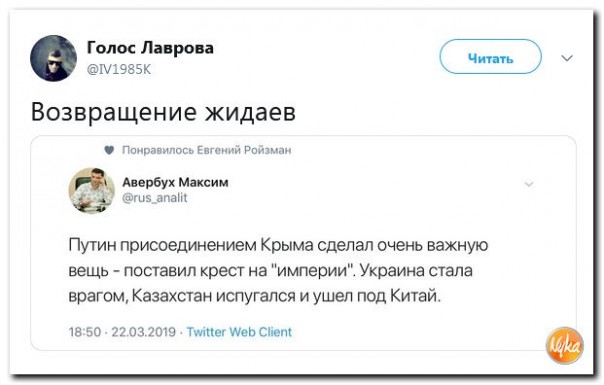Expand the chevron menu beside Читать

pos(567,58)
